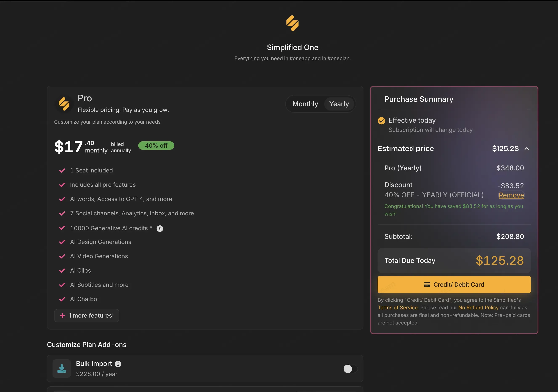Click the Simplified One heading
The height and width of the screenshot is (392, 558).
tap(292, 47)
